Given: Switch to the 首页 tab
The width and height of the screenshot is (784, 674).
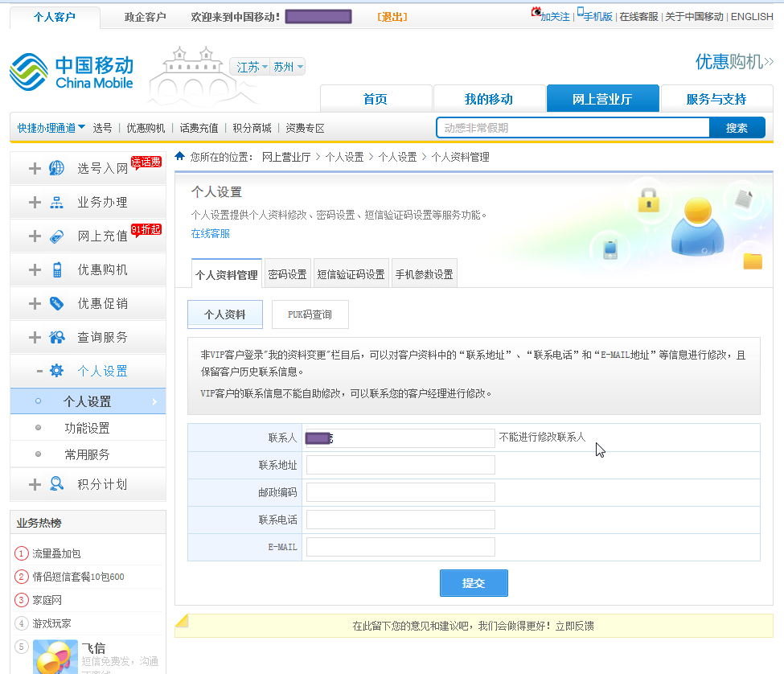Looking at the screenshot, I should point(376,98).
